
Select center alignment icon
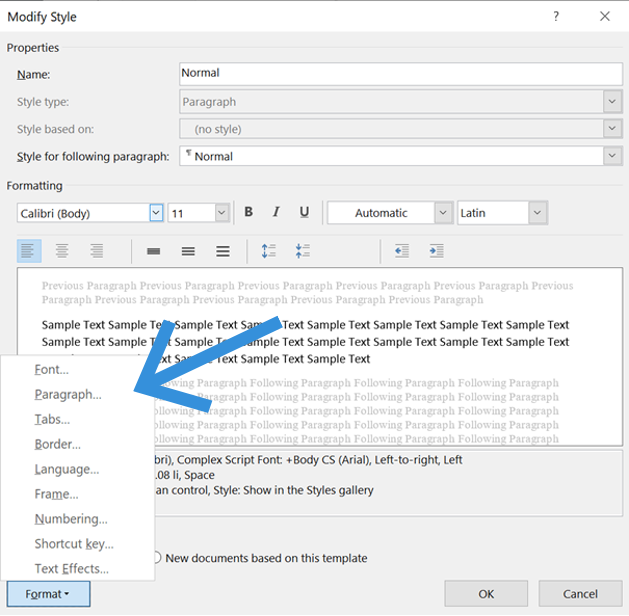(x=62, y=251)
